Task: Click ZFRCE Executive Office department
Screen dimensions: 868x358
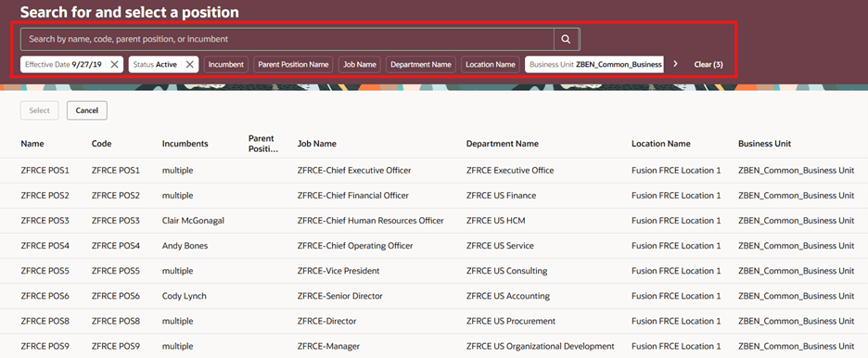Action: click(x=510, y=171)
